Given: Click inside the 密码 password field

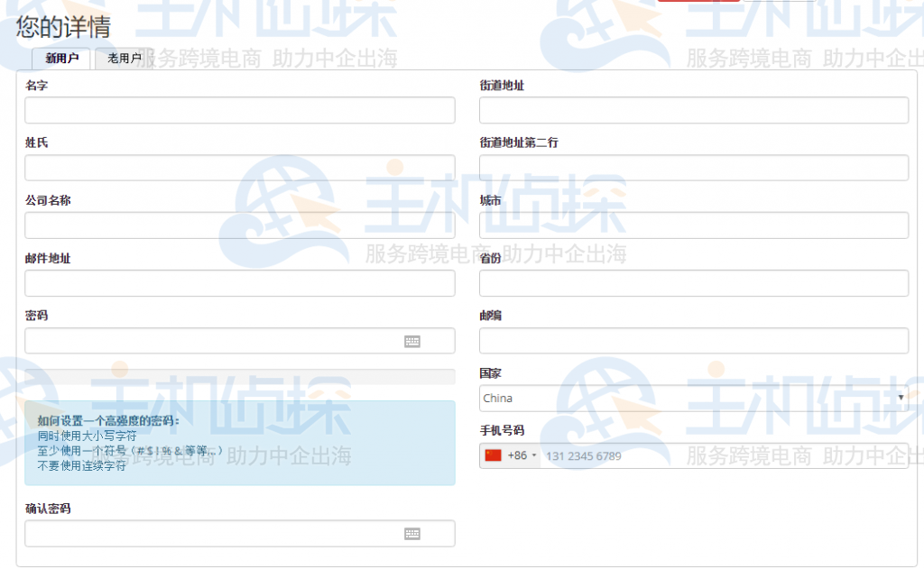Looking at the screenshot, I should click(208, 341).
